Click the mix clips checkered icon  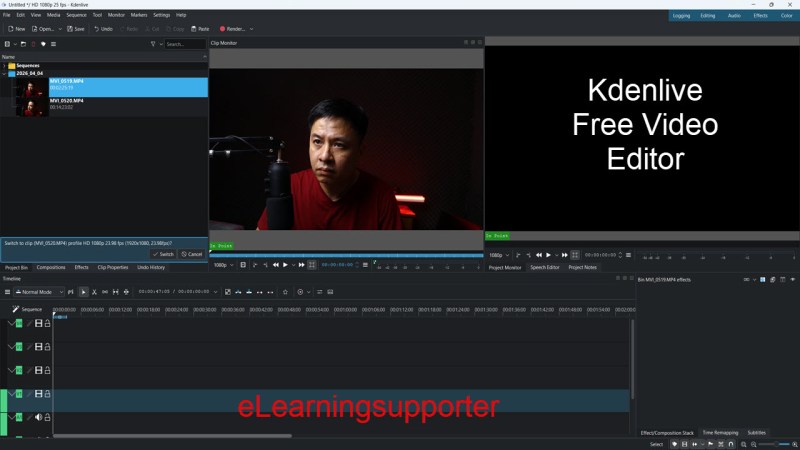(x=228, y=292)
